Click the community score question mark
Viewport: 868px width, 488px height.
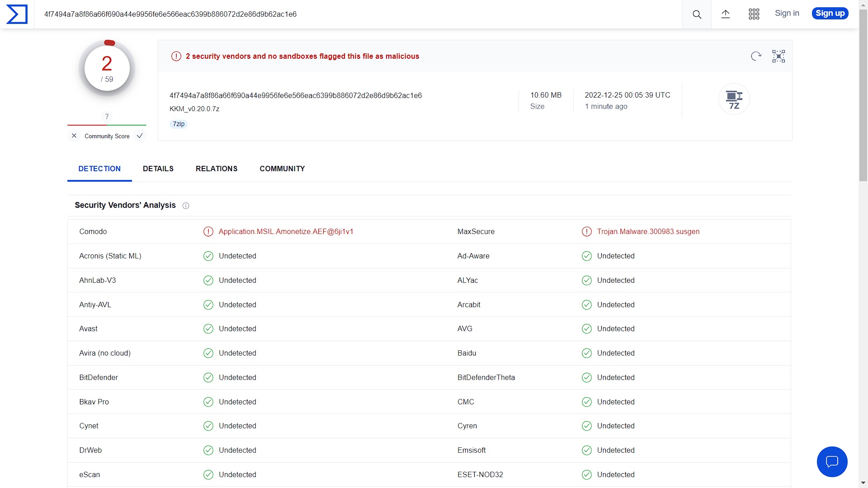pyautogui.click(x=107, y=116)
